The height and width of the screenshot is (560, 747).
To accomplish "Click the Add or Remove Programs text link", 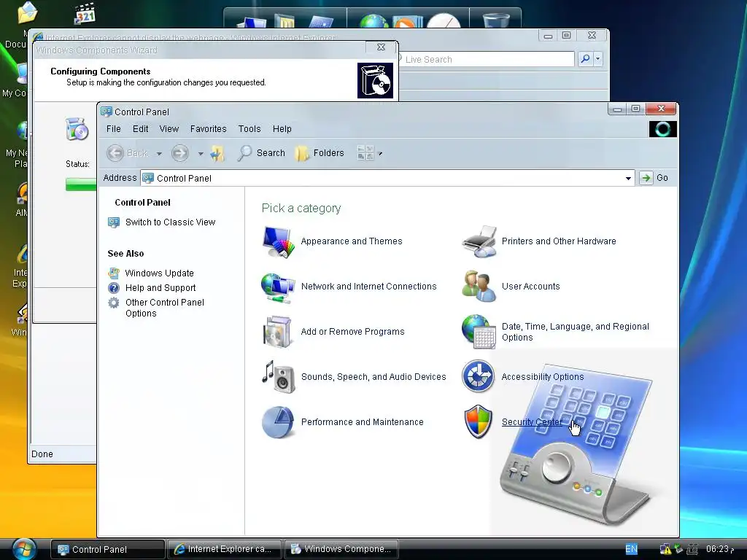I will (352, 332).
